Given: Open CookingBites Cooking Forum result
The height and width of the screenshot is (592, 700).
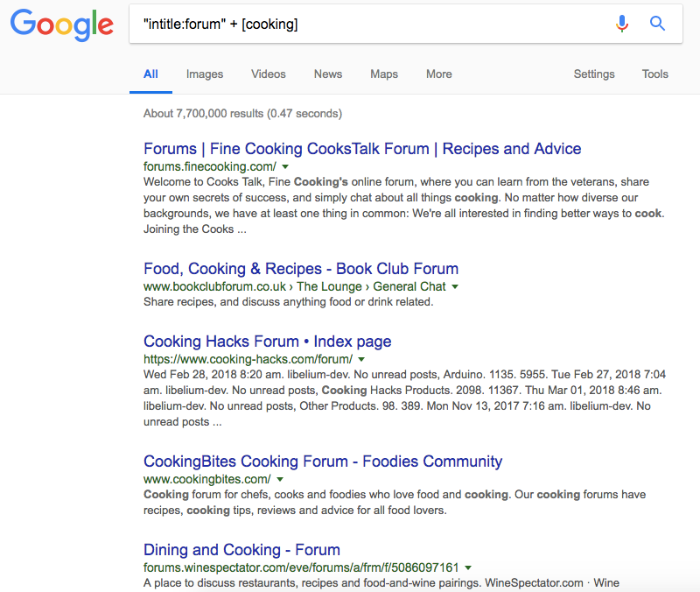Looking at the screenshot, I should click(x=323, y=462).
